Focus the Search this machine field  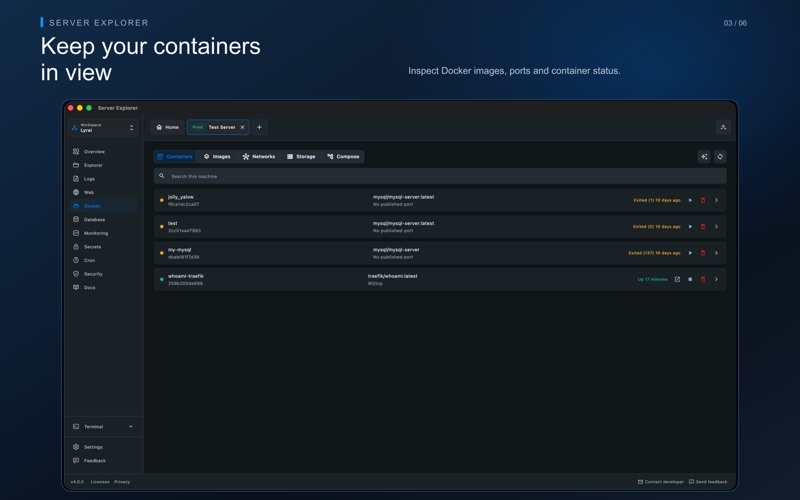pyautogui.click(x=440, y=176)
